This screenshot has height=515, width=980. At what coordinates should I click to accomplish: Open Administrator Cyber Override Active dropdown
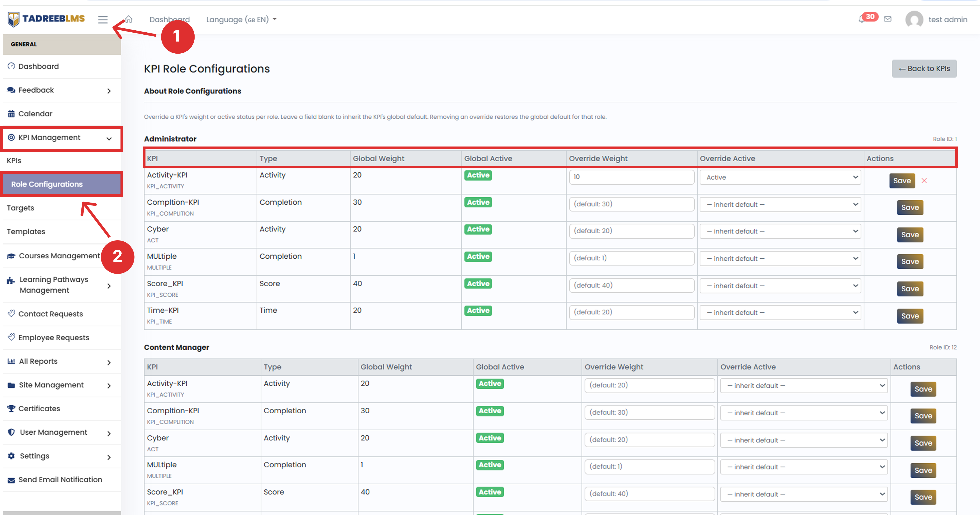[x=780, y=231]
